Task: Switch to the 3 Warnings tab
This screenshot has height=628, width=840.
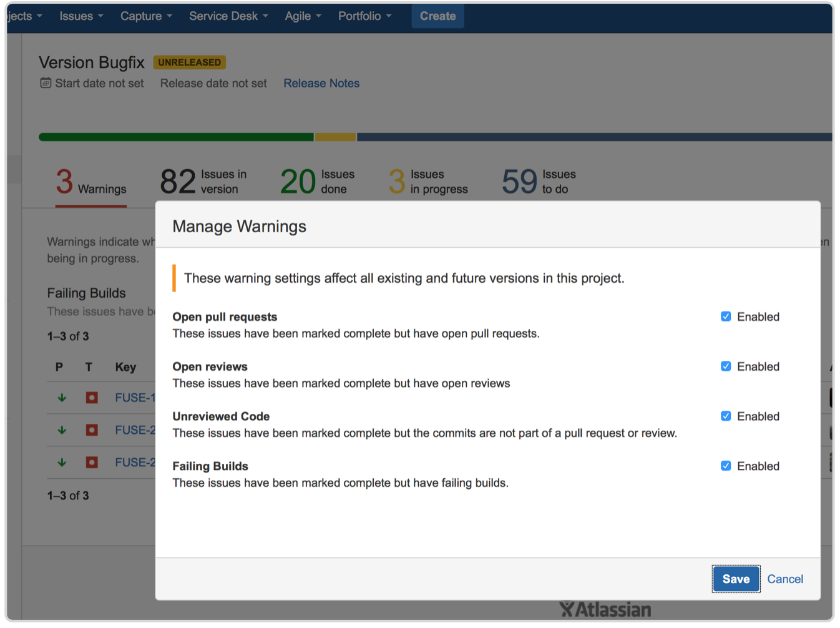Action: [91, 182]
